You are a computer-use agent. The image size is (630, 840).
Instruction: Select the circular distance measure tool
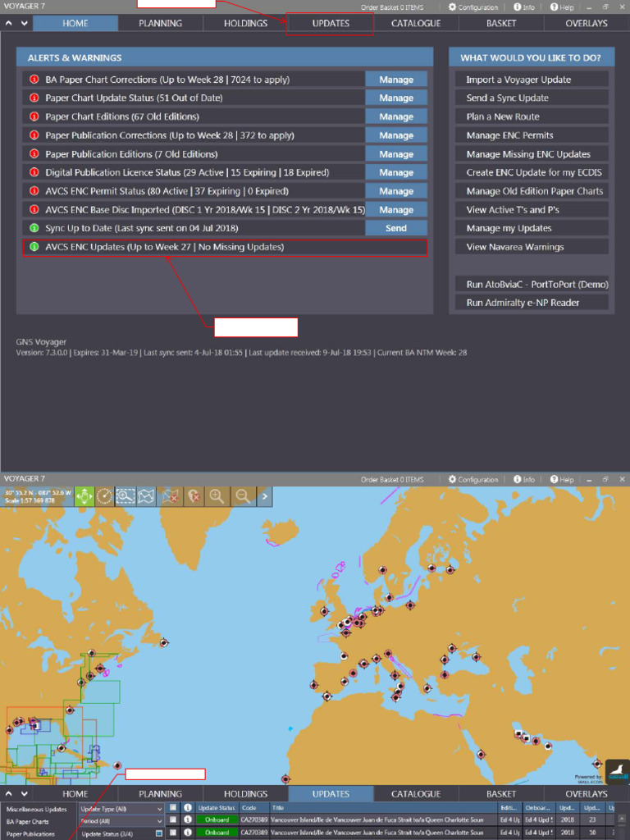pos(104,496)
